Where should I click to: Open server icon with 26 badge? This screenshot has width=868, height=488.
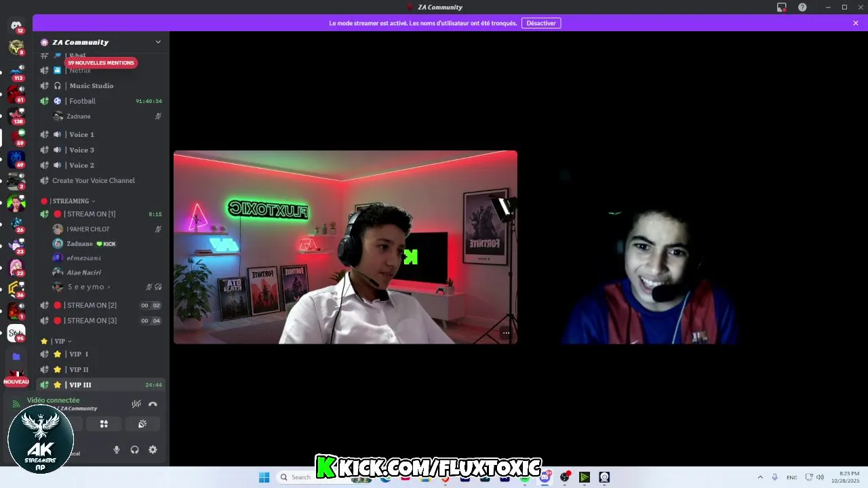16,223
